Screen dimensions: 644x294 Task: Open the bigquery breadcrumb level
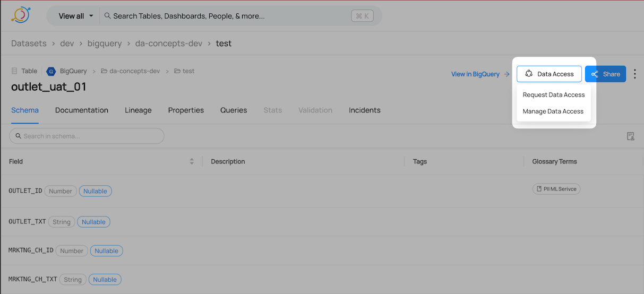coord(105,44)
